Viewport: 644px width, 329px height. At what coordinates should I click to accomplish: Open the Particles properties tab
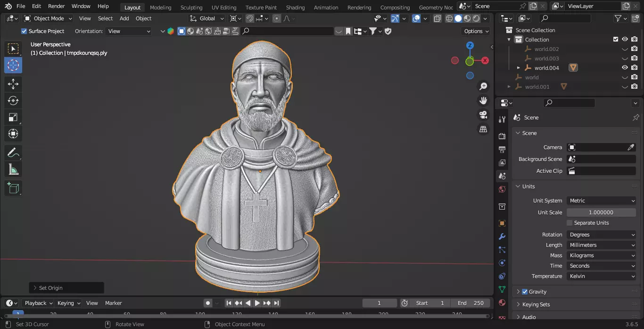502,250
